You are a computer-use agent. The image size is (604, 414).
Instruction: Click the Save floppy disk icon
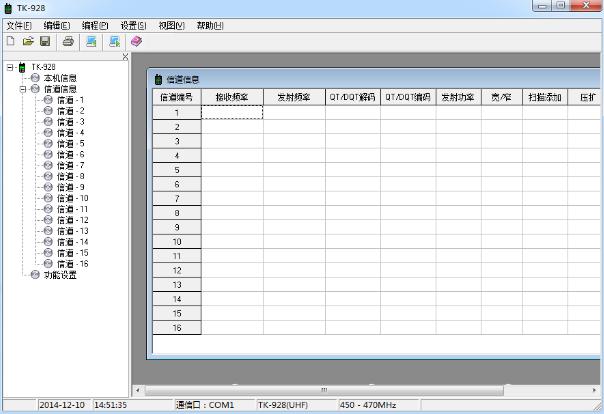pos(45,41)
